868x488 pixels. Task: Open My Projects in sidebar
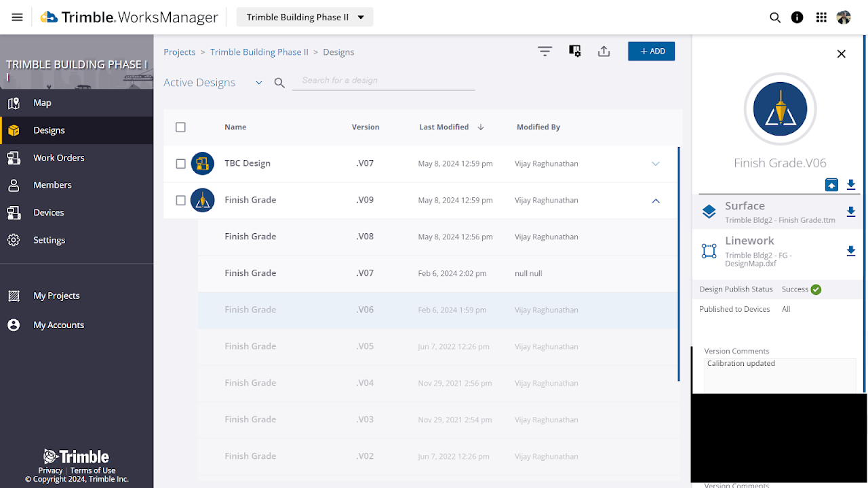pos(77,296)
